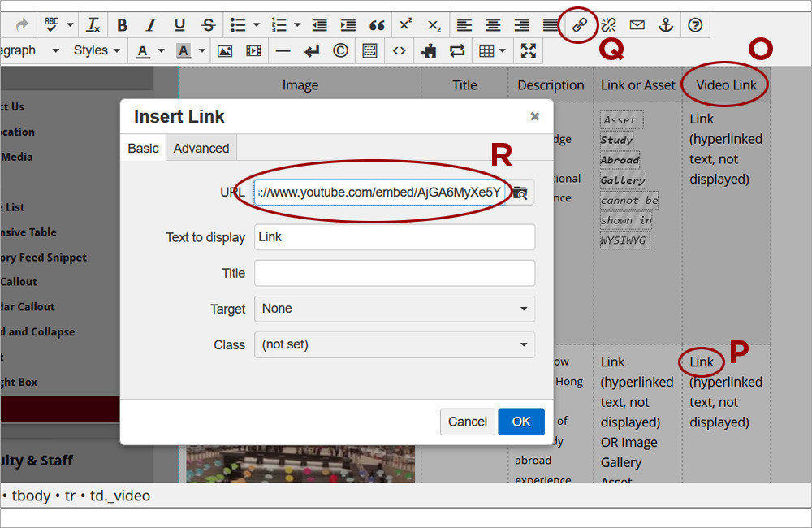The image size is (812, 528).
Task: Click the source code brackets icon
Action: coord(399,51)
